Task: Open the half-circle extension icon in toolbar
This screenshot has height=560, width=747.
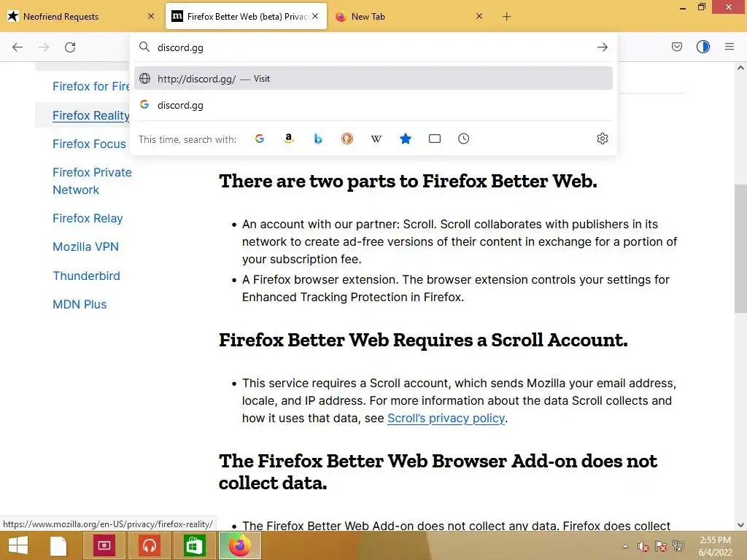Action: pos(703,47)
